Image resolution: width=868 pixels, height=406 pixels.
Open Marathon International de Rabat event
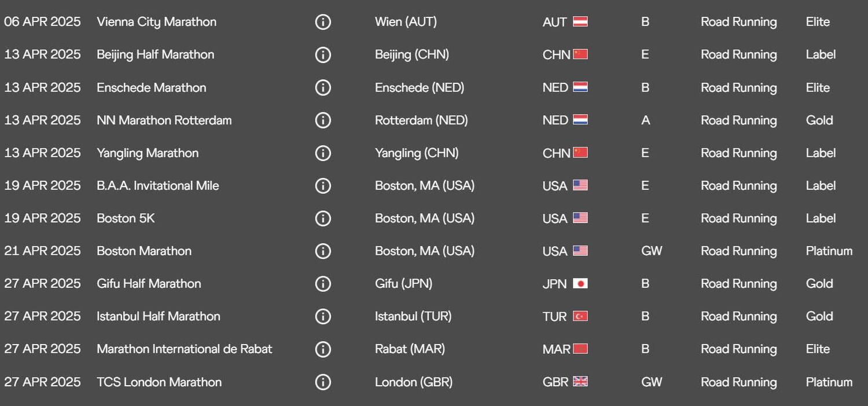tap(184, 349)
